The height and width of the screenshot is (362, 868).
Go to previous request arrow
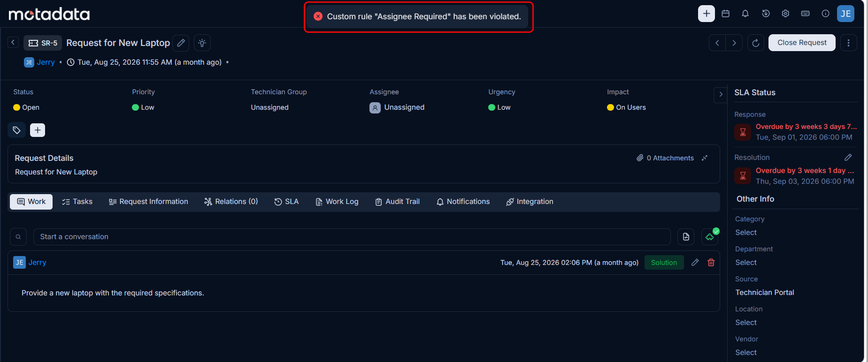tap(717, 43)
